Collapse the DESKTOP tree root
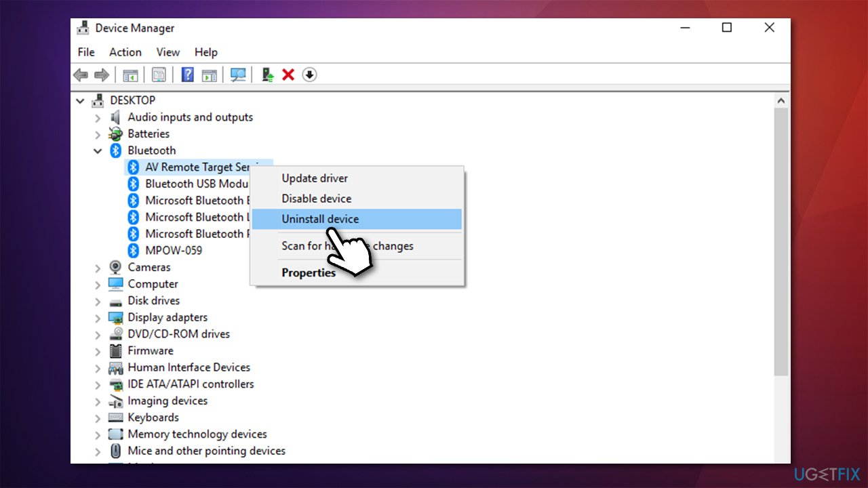The height and width of the screenshot is (488, 868). point(80,100)
